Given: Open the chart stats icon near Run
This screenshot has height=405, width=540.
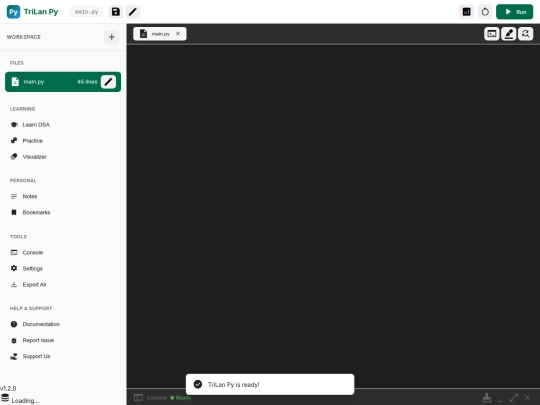Looking at the screenshot, I should [466, 12].
